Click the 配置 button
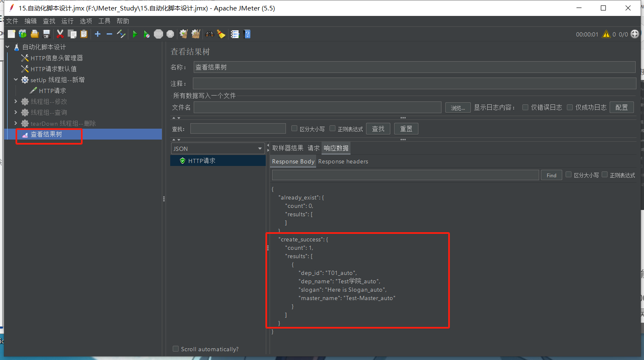 [621, 107]
